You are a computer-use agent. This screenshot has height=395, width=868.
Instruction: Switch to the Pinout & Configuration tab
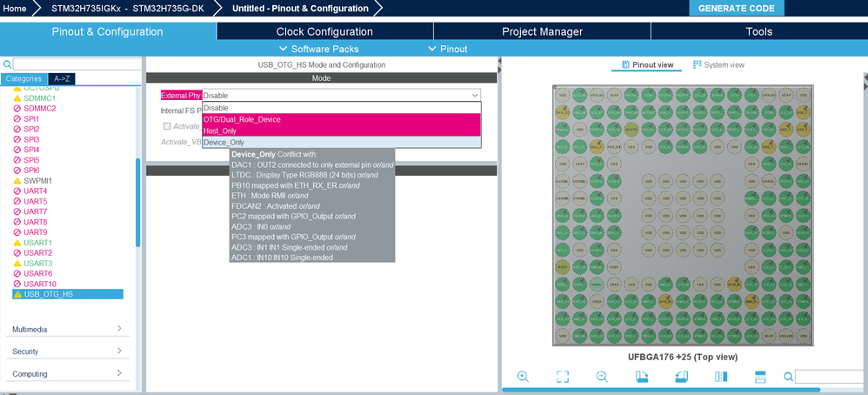pos(107,31)
